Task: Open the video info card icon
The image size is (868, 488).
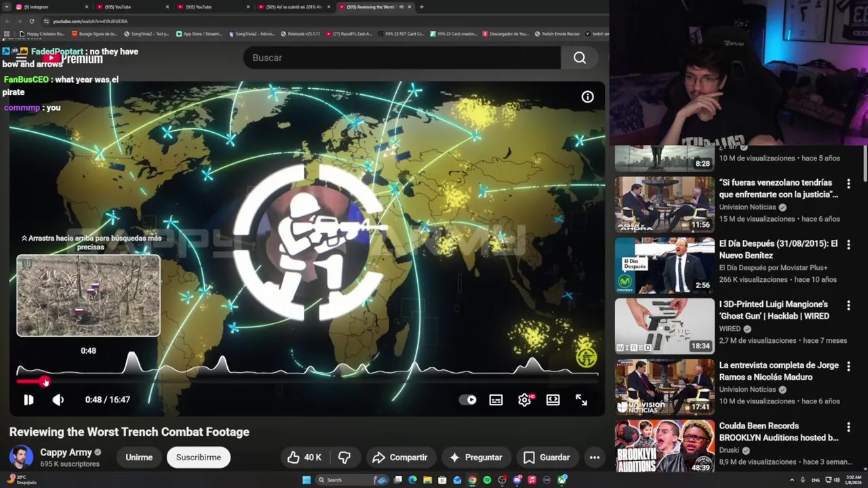Action: tap(587, 97)
